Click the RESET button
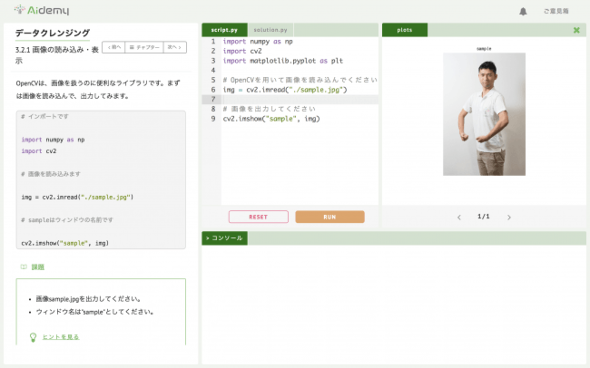 [259, 217]
